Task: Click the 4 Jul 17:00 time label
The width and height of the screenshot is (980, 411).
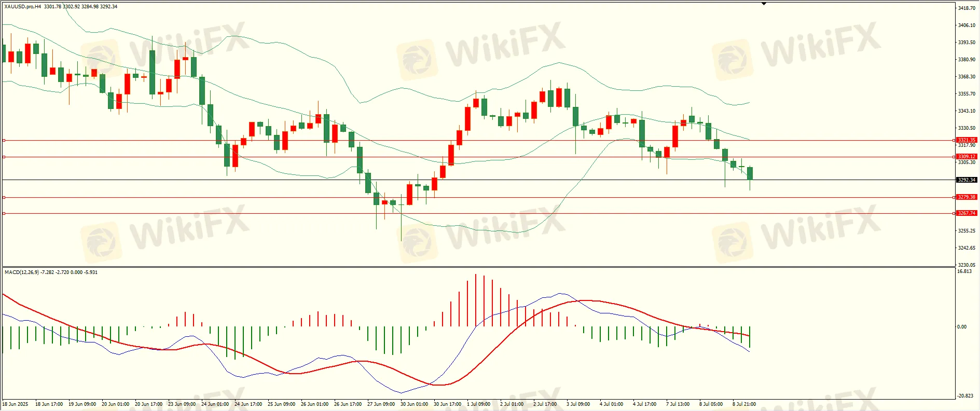Action: [645, 404]
